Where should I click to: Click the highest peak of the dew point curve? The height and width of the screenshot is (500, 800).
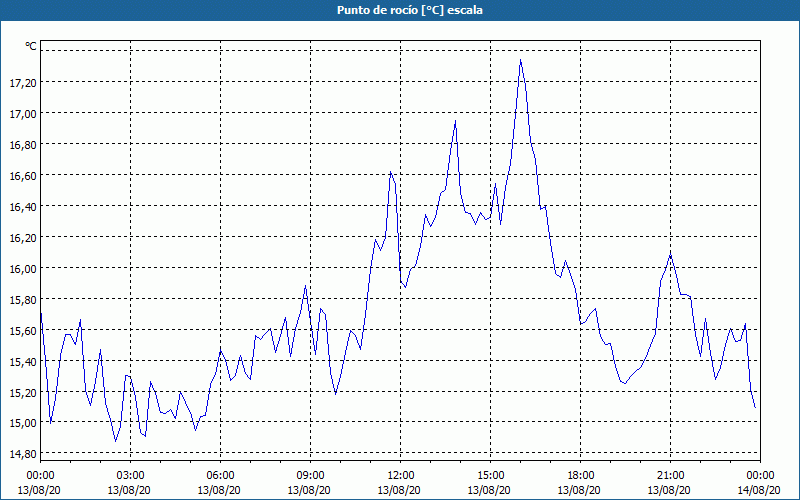[520, 60]
